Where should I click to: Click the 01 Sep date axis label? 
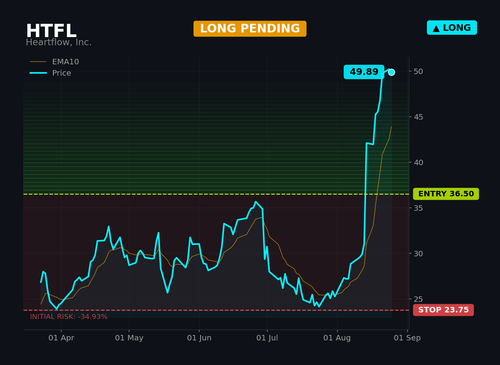click(407, 338)
